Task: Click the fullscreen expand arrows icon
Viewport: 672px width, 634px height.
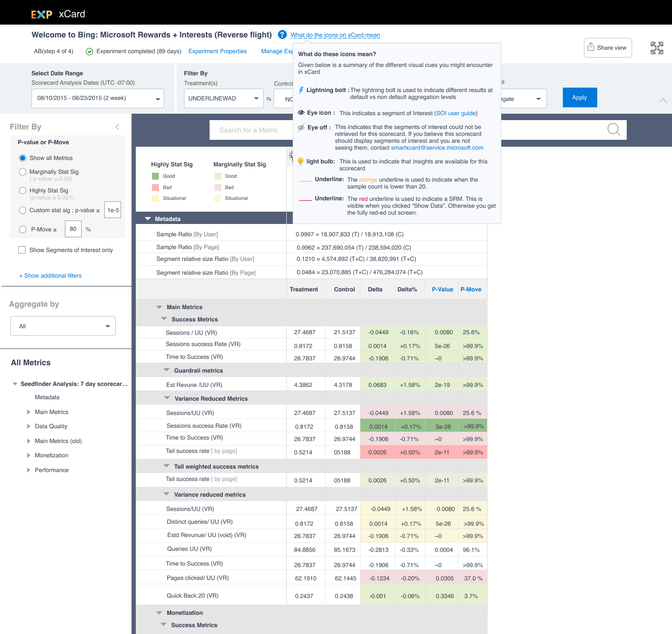Action: pos(657,48)
